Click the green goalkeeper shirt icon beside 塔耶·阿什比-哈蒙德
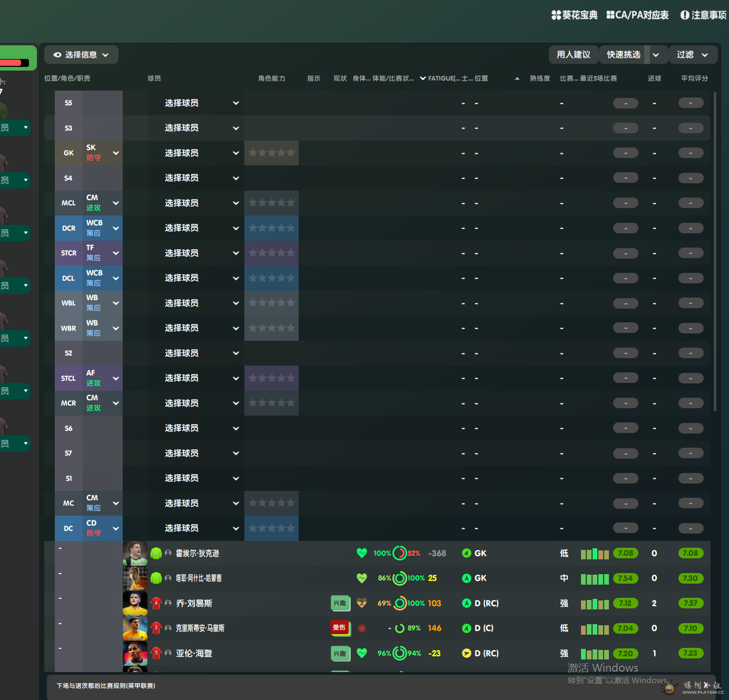 coord(156,578)
